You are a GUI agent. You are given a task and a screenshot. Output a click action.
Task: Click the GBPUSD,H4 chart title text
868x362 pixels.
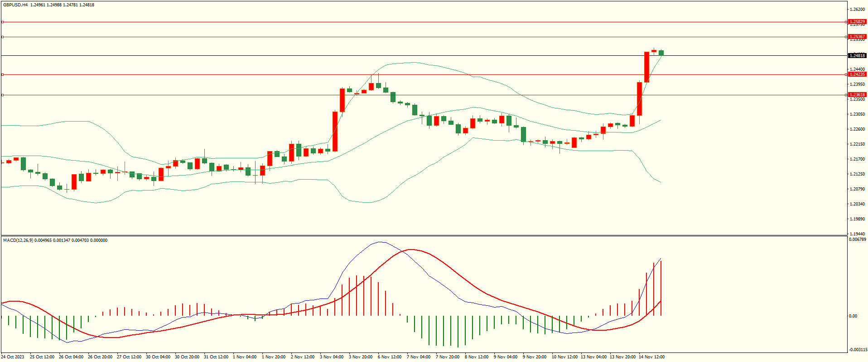[x=15, y=5]
